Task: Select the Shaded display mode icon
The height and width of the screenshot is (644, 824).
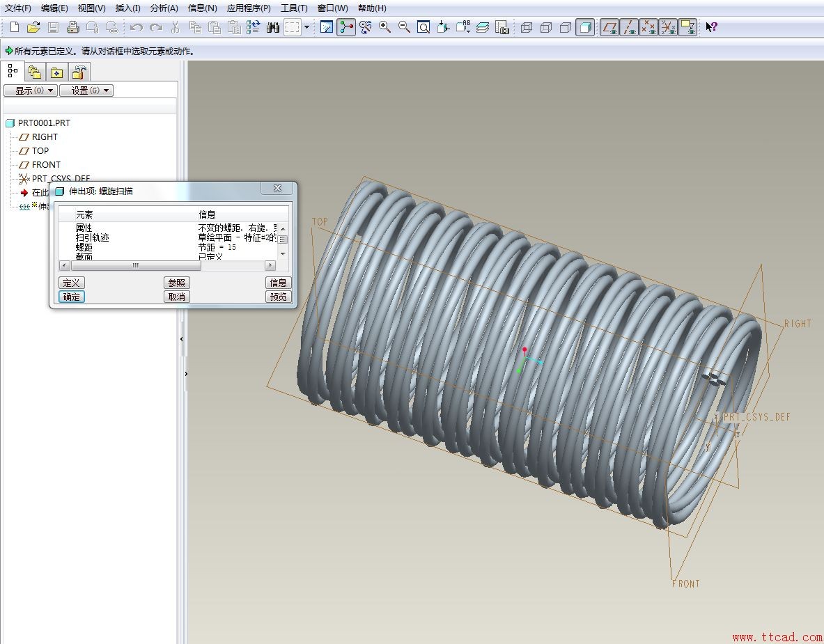Action: coord(585,27)
